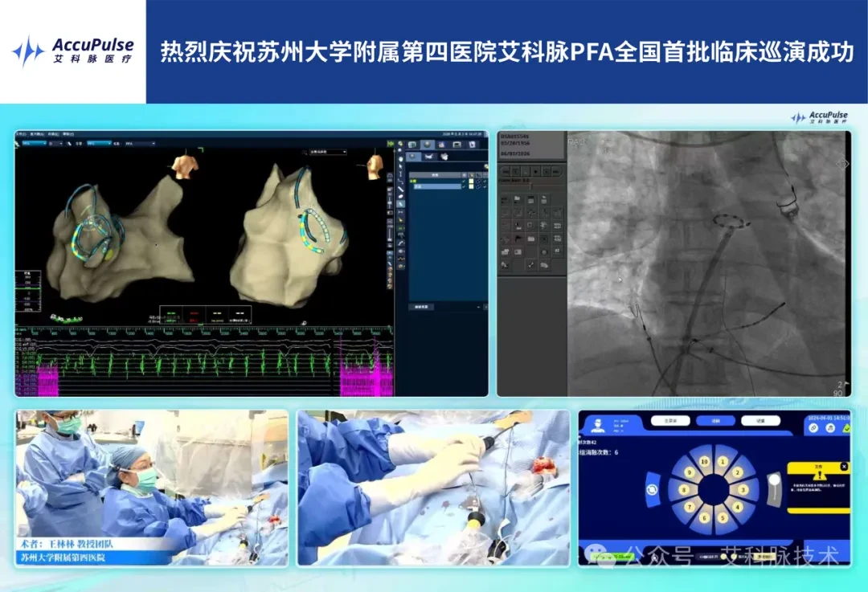Toggle checkmark on the first map row

(x=464, y=181)
